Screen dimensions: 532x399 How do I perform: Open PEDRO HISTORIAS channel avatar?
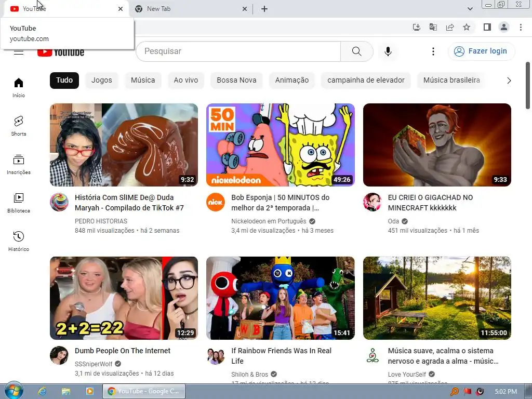pyautogui.click(x=59, y=202)
